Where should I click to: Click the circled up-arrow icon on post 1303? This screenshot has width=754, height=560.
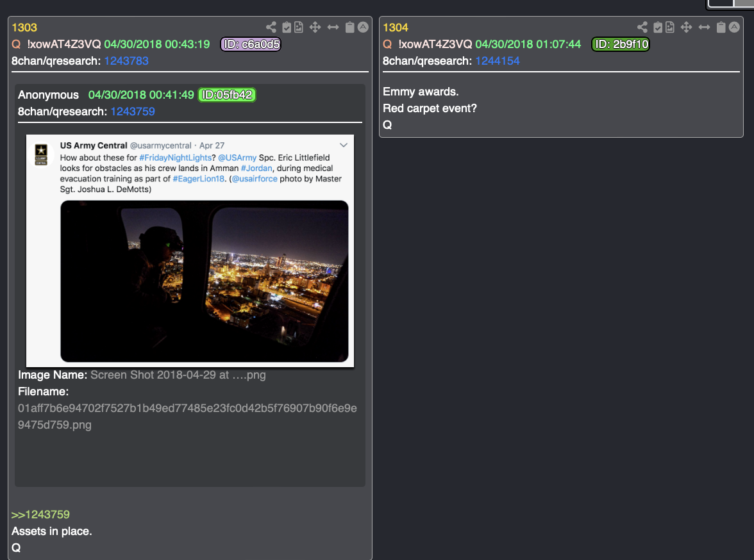pyautogui.click(x=363, y=28)
